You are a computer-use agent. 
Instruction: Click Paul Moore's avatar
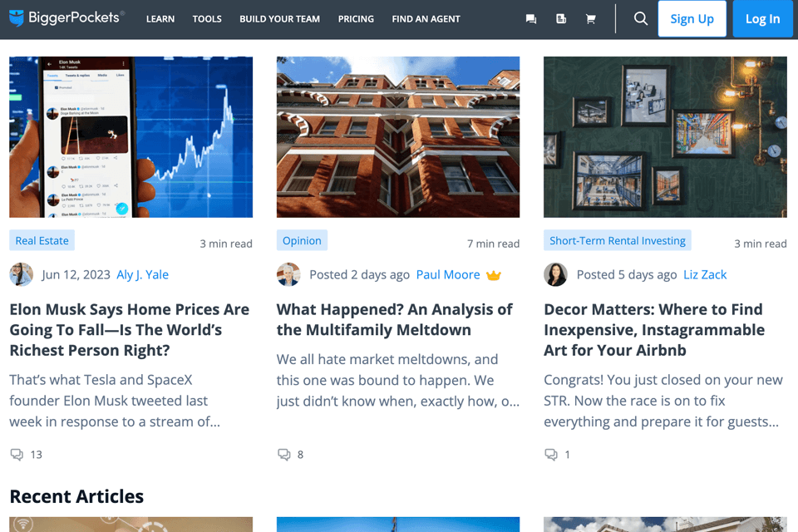click(x=288, y=274)
